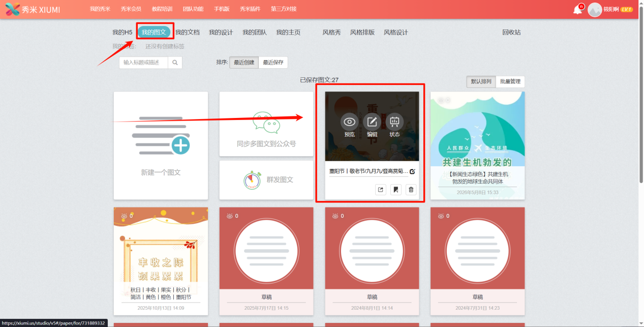This screenshot has width=644, height=327.
Task: Open 秀米会员 in top menu
Action: click(x=131, y=9)
